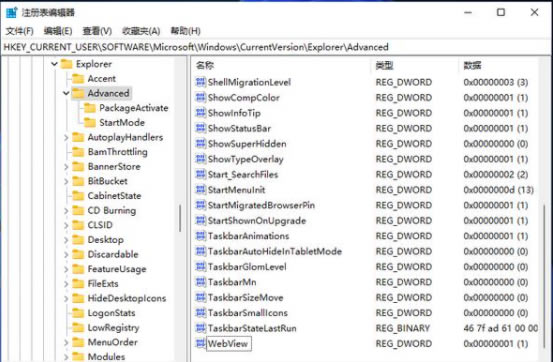The width and height of the screenshot is (553, 362).
Task: Select the ShowSuperHidden entry name
Action: 247,144
